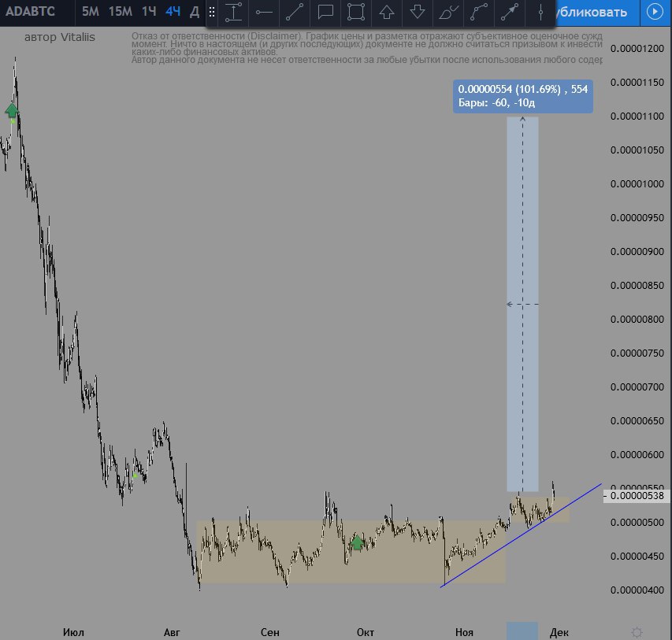Select the arrow up marker tool

387,12
